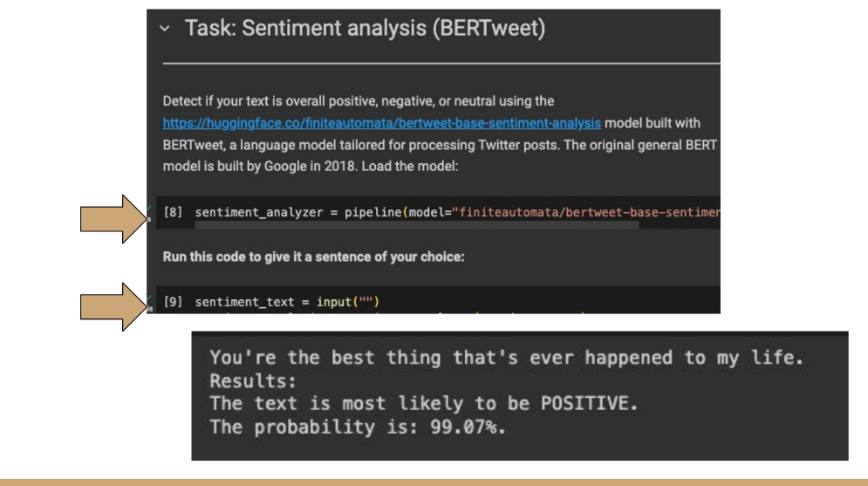Click the [8] run cell execution counter
The image size is (868, 486).
[x=173, y=212]
